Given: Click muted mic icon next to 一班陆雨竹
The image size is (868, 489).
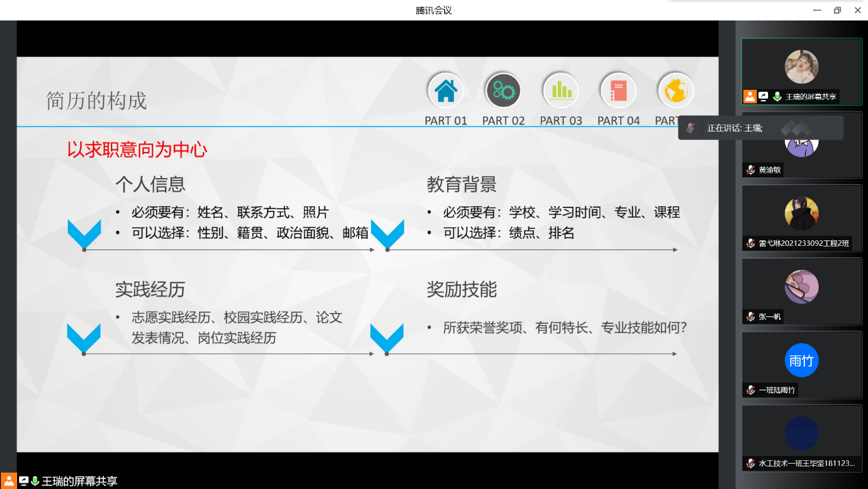Looking at the screenshot, I should click(751, 390).
